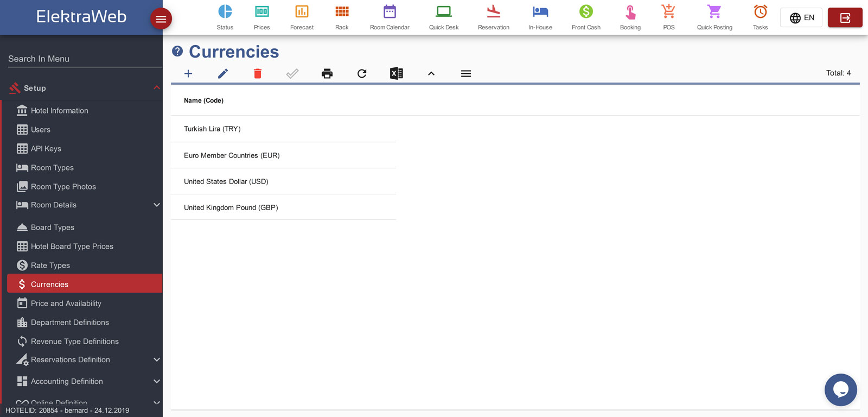The height and width of the screenshot is (417, 868).
Task: Click the double checkmark select icon
Action: [292, 73]
